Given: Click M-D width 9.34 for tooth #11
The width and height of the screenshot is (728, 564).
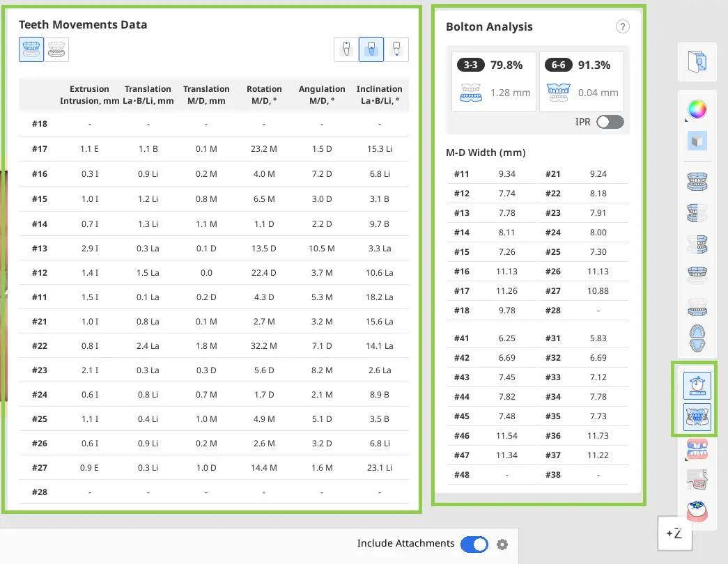Looking at the screenshot, I should pos(507,174).
